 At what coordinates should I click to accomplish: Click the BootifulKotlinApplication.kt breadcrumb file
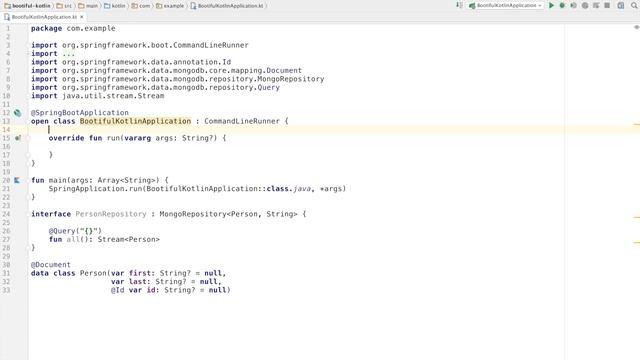coord(227,6)
